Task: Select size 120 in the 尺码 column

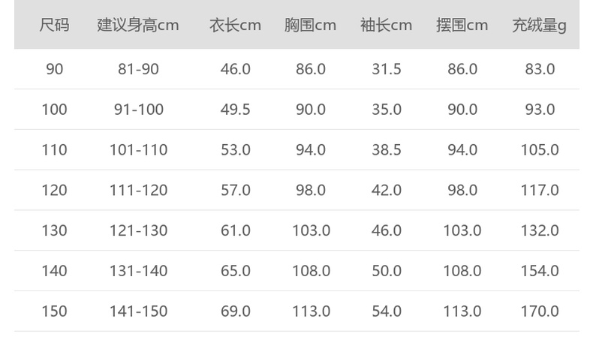Action: coord(54,191)
